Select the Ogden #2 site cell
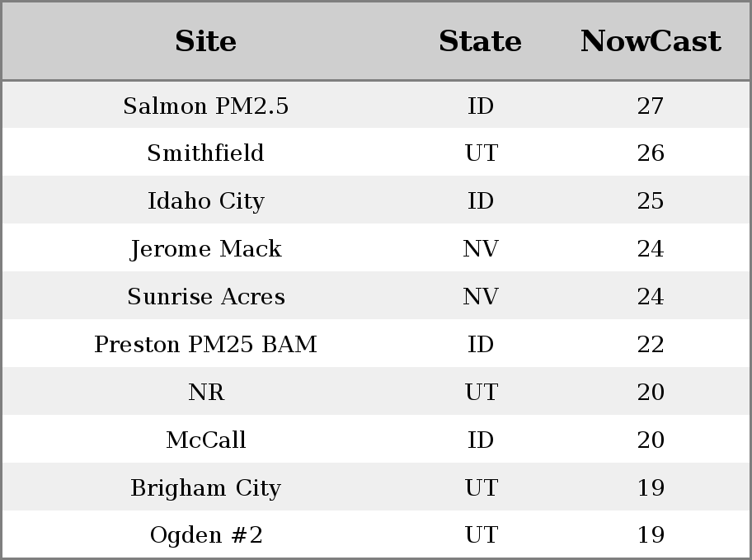The height and width of the screenshot is (560, 752). point(205,535)
